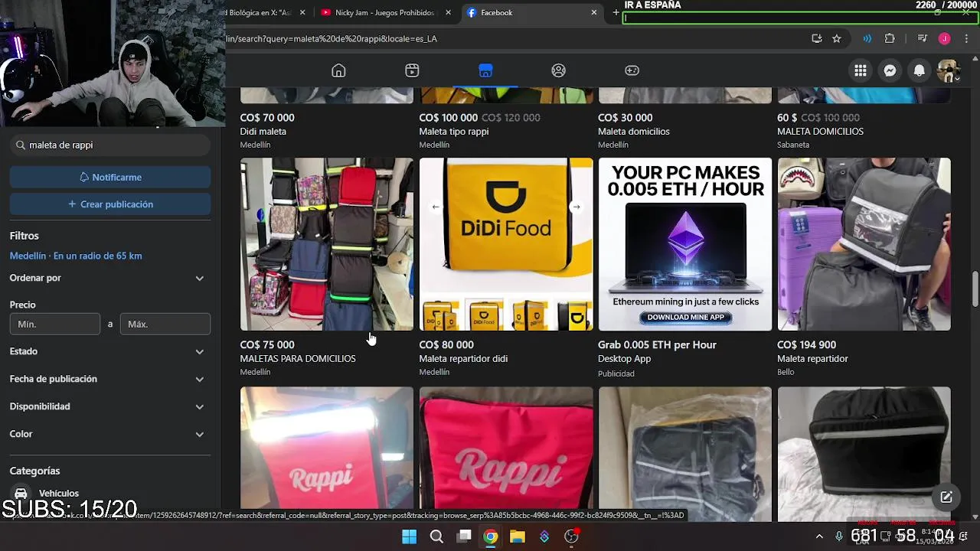Open the Chrome extensions puzzle icon
Screen dimensions: 980x551
pyautogui.click(x=890, y=38)
